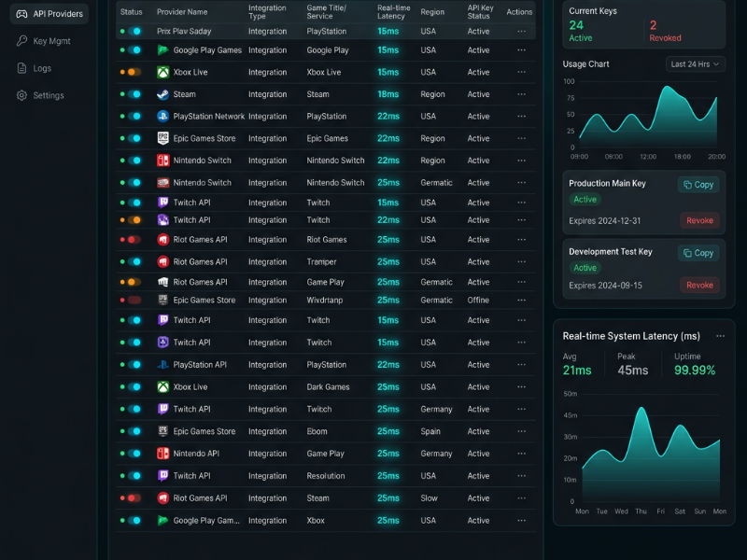
Task: Toggle the orange Xbox Live status switch
Action: point(134,72)
